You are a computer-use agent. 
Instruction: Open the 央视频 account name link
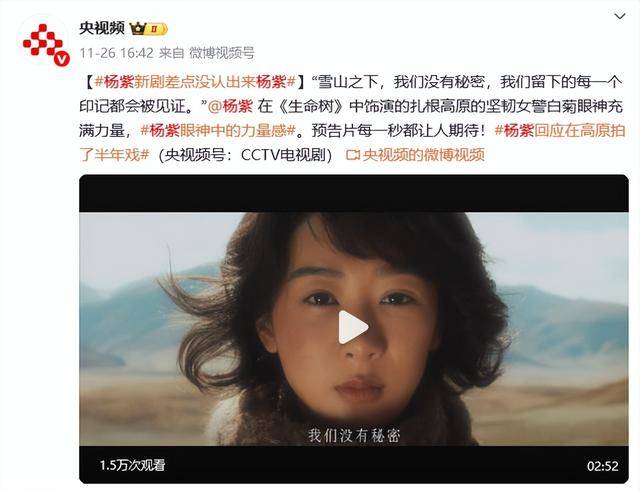102,29
